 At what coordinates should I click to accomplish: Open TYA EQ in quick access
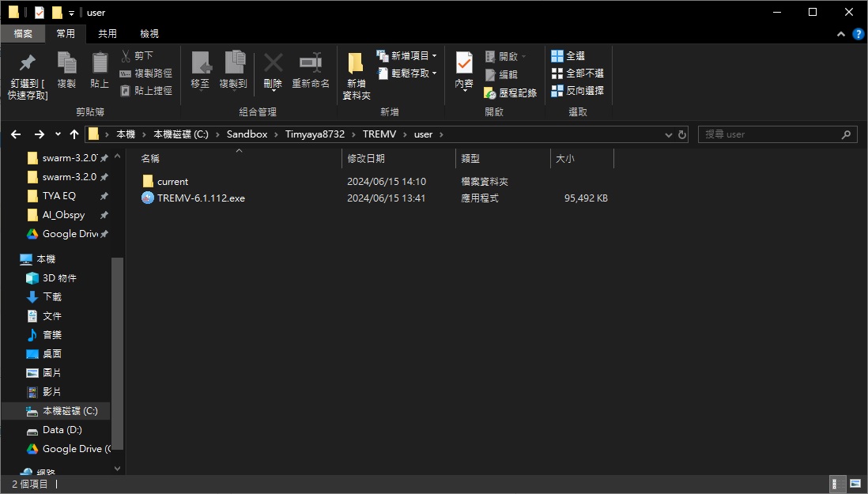coord(59,196)
